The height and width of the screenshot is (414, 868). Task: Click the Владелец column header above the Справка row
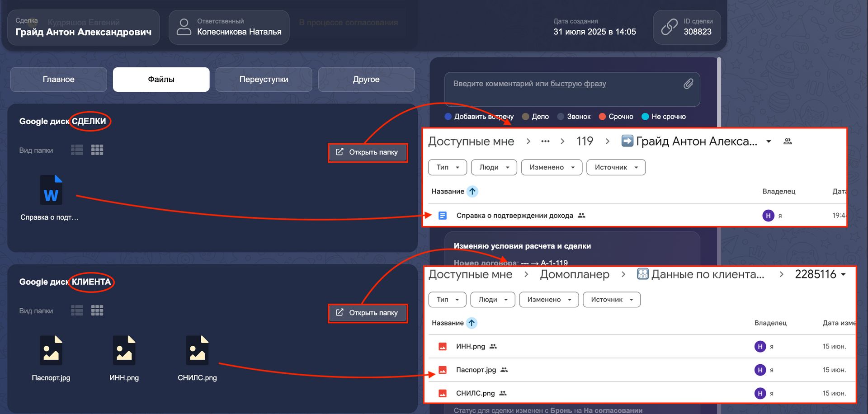point(778,191)
